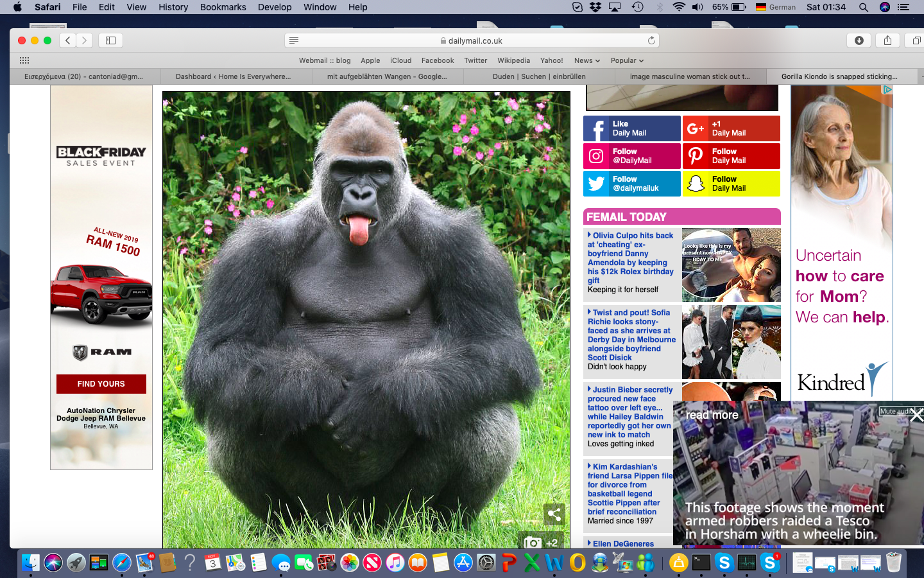Open the photo gallery camera +2 icon
924x578 pixels.
click(541, 543)
